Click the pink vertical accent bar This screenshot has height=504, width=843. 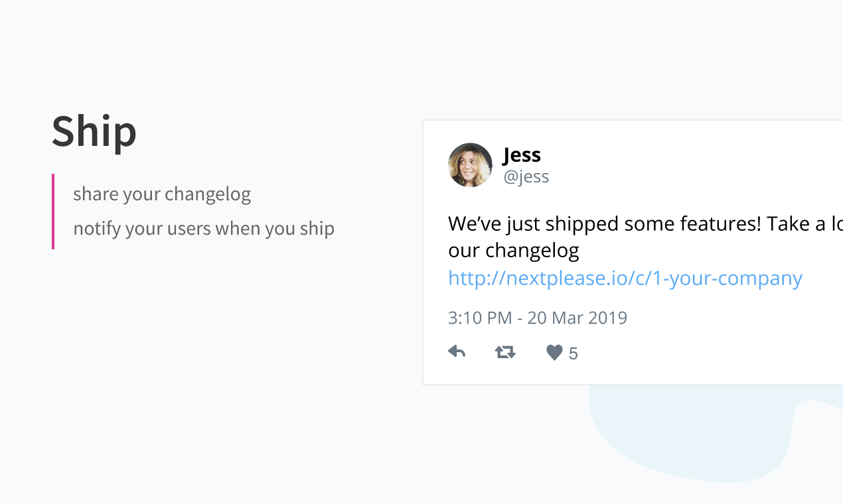pyautogui.click(x=53, y=212)
